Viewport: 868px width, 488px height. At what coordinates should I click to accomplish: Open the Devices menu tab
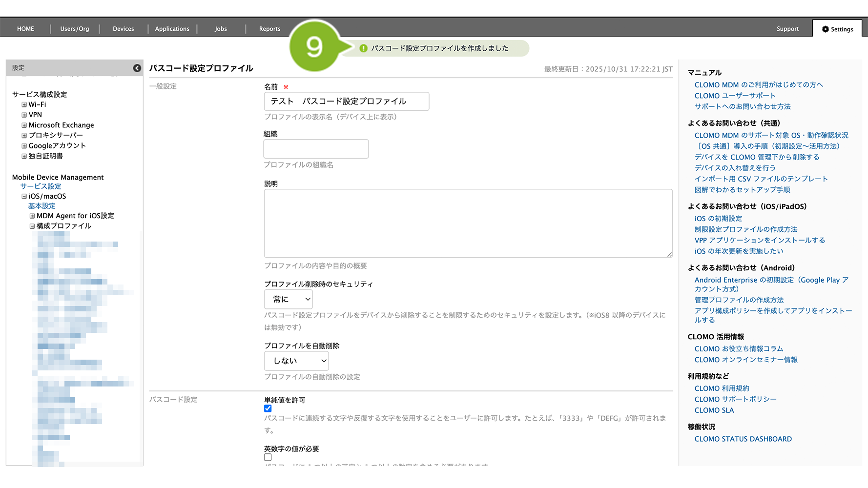tap(123, 29)
